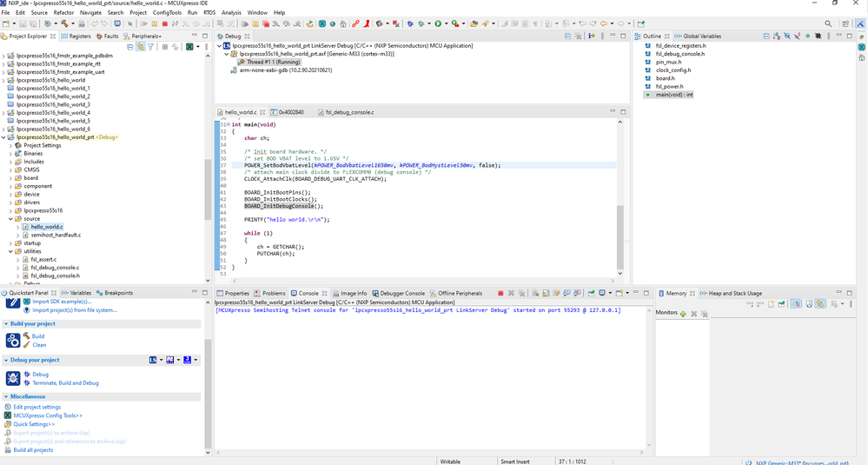Click red Terminate icon in Console toolbar
This screenshot has width=868, height=465.
point(500,294)
